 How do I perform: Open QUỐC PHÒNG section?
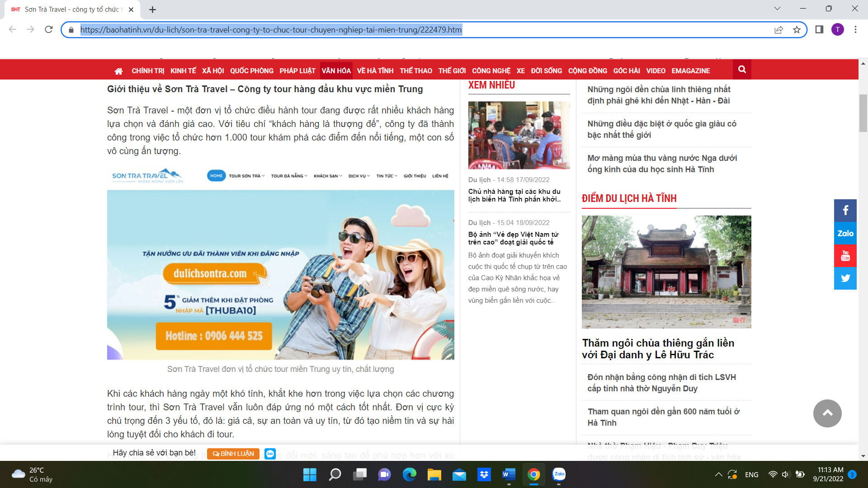[x=252, y=71]
